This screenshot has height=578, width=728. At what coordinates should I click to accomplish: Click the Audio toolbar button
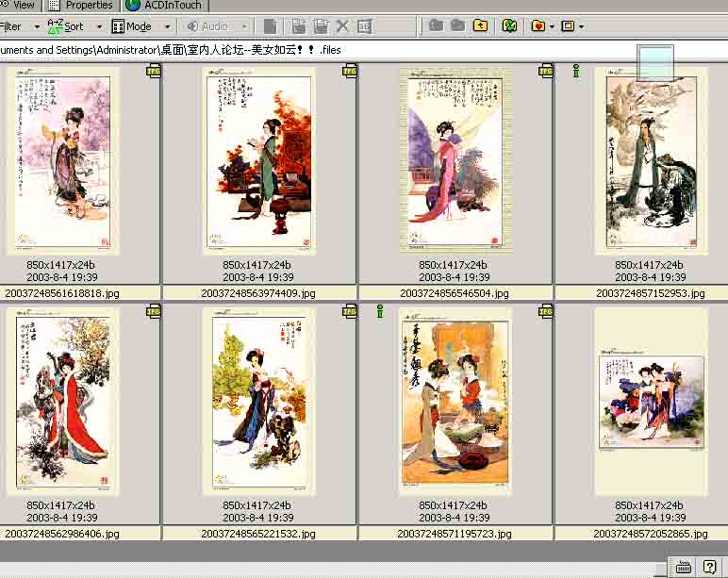pos(207,26)
